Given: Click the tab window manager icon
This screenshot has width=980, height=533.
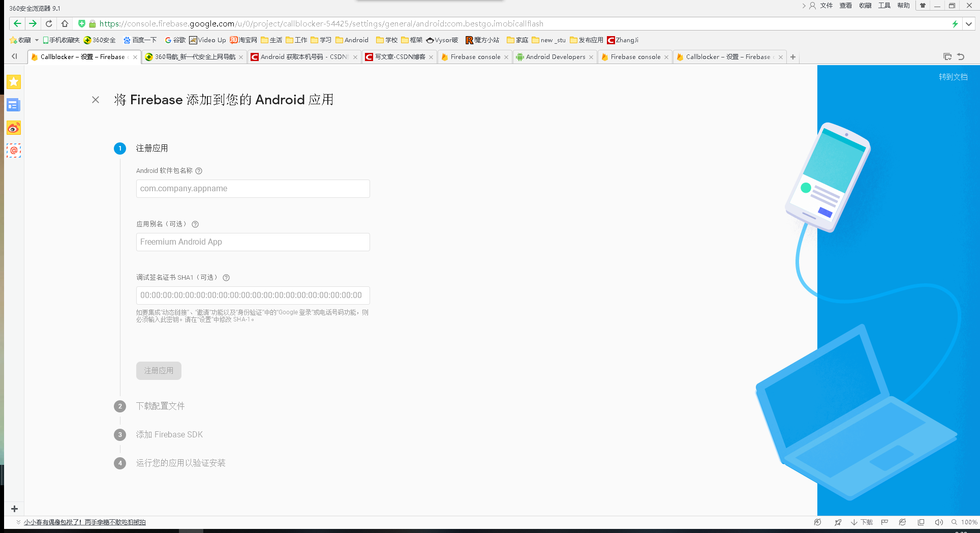Looking at the screenshot, I should (x=947, y=56).
